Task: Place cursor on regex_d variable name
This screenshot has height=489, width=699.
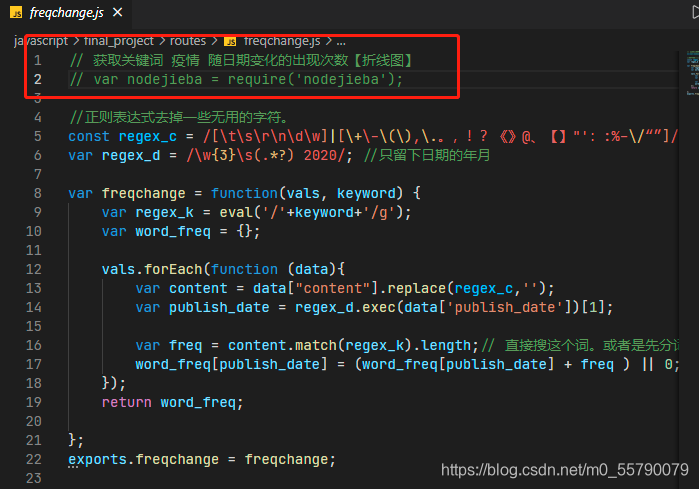Action: [x=131, y=156]
